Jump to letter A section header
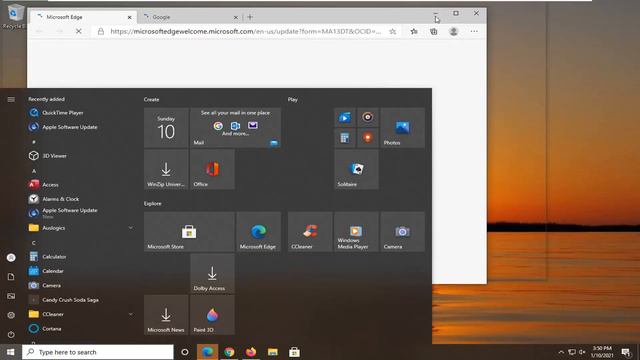The width and height of the screenshot is (640, 360). (34, 171)
